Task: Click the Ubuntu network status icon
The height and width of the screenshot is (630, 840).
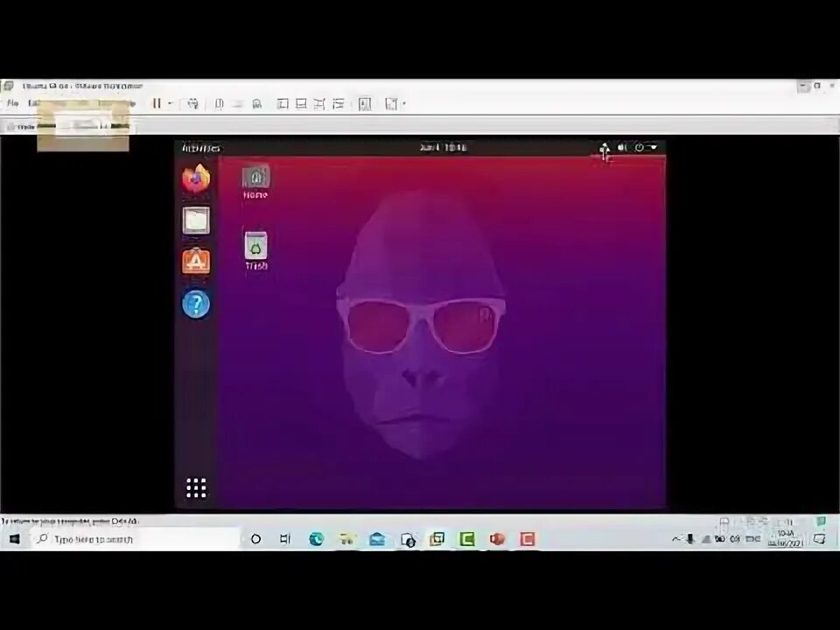Action: point(605,148)
